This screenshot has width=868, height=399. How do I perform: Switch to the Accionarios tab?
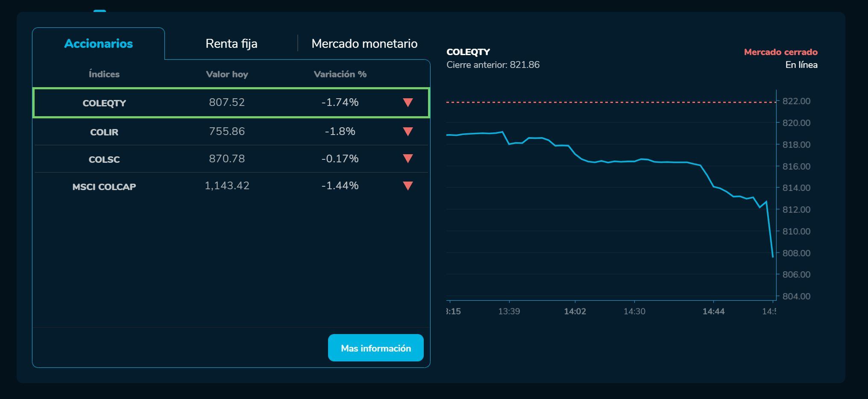98,44
